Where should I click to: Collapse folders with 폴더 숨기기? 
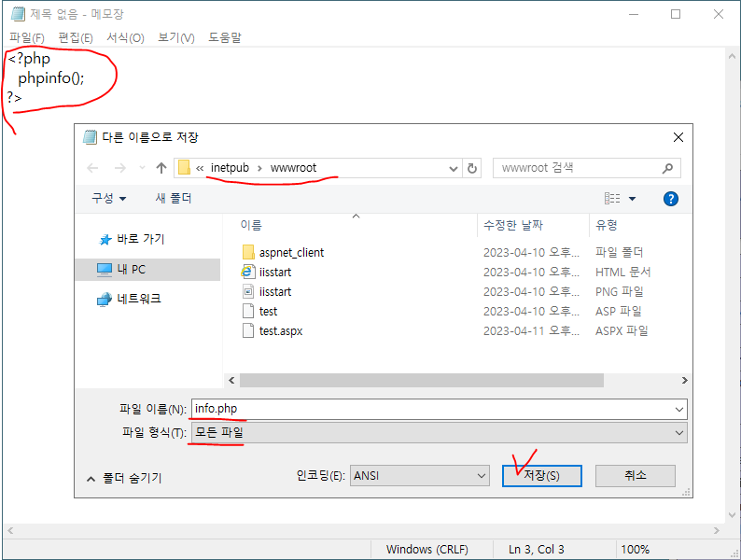tap(124, 478)
